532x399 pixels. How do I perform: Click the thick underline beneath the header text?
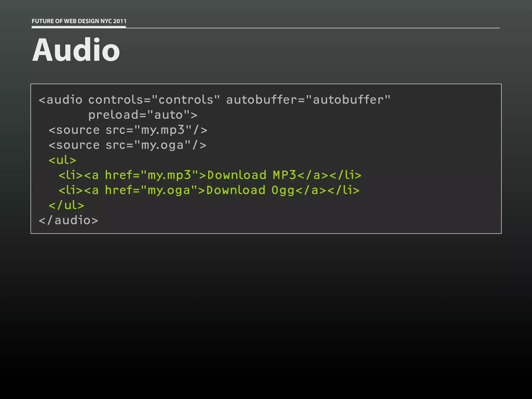coord(79,26)
